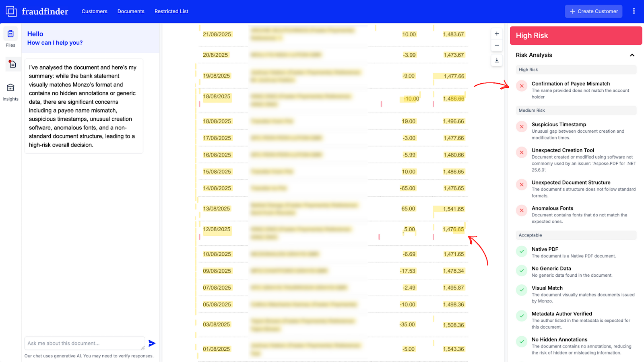The height and width of the screenshot is (362, 644).
Task: Click the 1,543.36 balance cell
Action: coord(453,349)
